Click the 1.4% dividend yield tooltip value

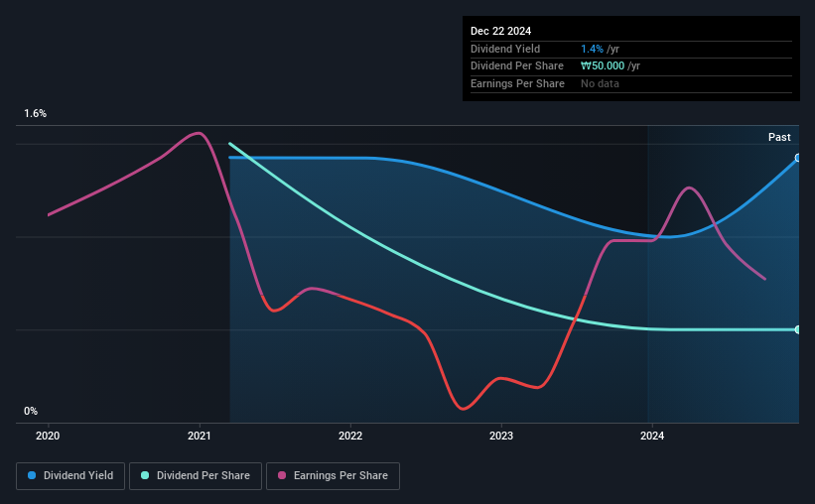pos(592,49)
